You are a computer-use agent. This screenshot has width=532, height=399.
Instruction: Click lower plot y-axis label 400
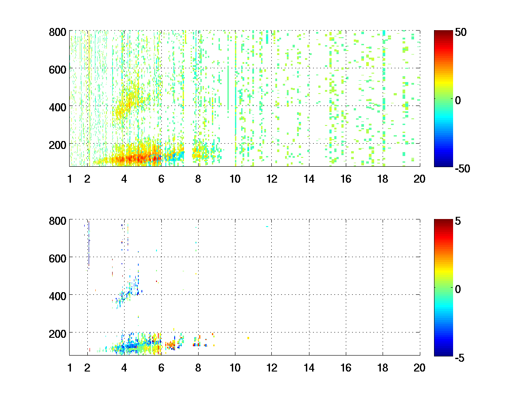pyautogui.click(x=58, y=296)
